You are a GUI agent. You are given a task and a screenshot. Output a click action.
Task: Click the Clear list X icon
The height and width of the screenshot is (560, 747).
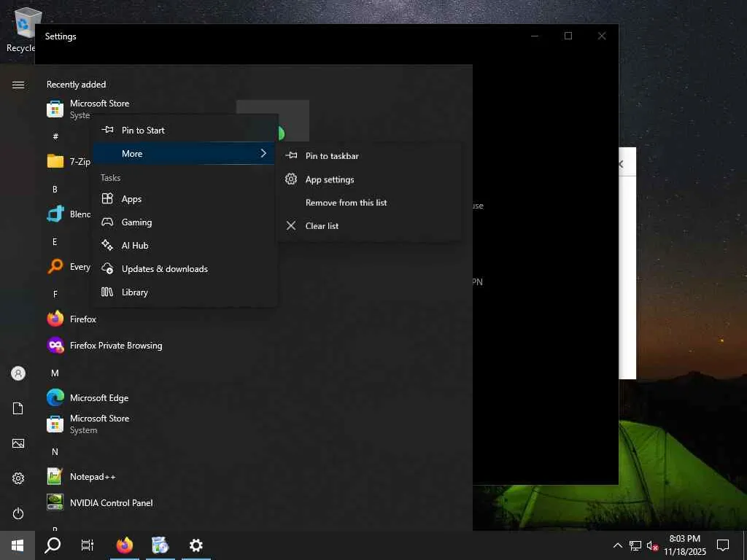291,226
